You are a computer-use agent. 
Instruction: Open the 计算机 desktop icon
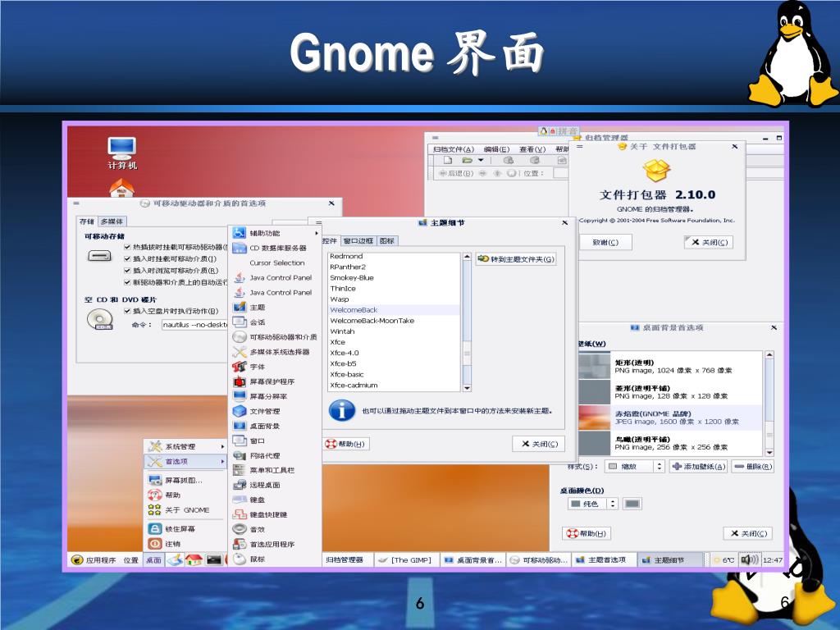[122, 153]
